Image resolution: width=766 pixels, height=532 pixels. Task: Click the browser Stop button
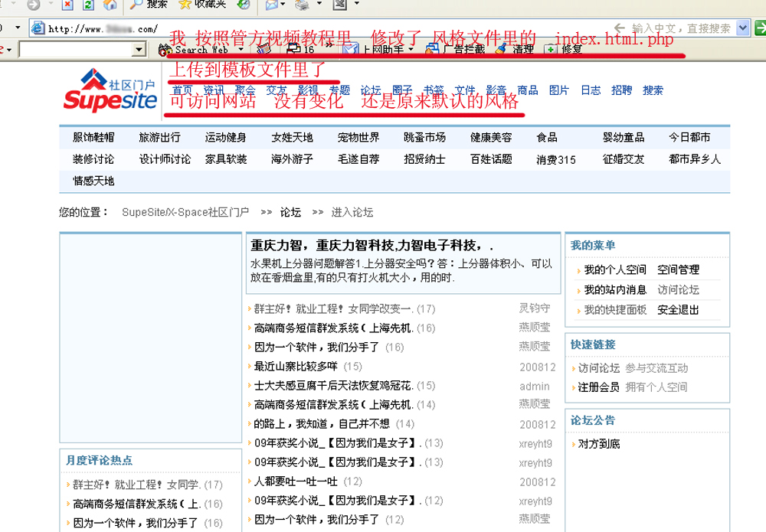coord(67,5)
